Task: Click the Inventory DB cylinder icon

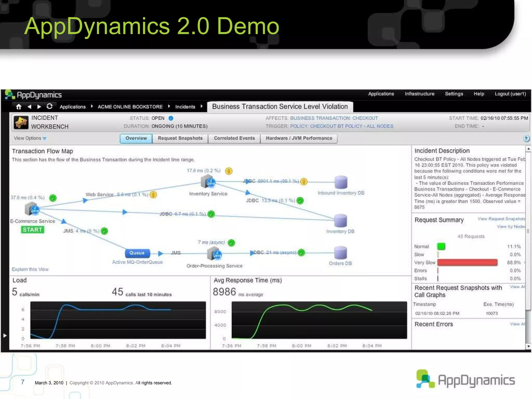Action: point(341,221)
